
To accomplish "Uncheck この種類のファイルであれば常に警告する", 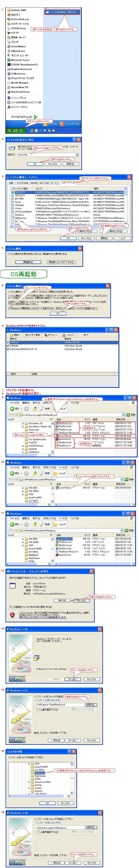I will (x=10, y=607).
